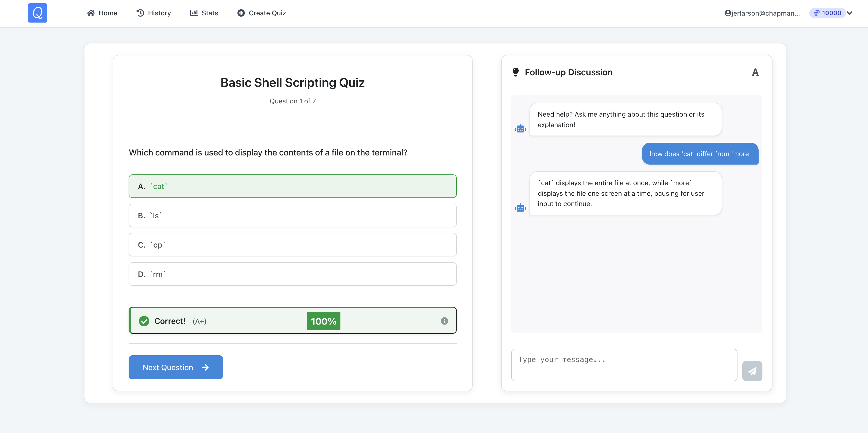868x433 pixels.
Task: Click the Create Quiz plus icon
Action: click(x=241, y=13)
